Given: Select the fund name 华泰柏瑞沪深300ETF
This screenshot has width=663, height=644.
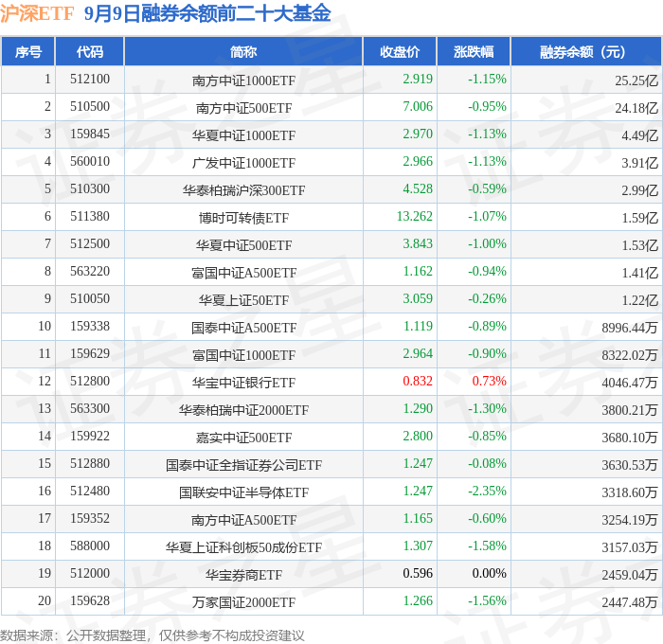Looking at the screenshot, I should [x=243, y=190].
